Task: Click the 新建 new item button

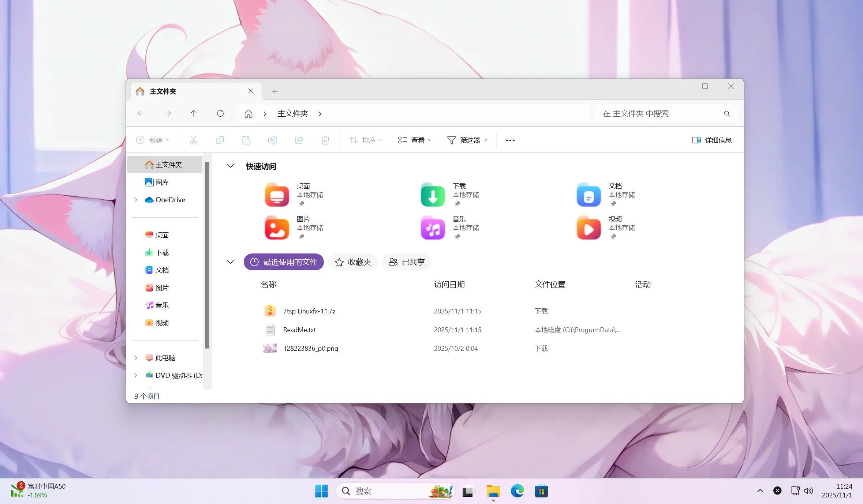Action: (153, 140)
